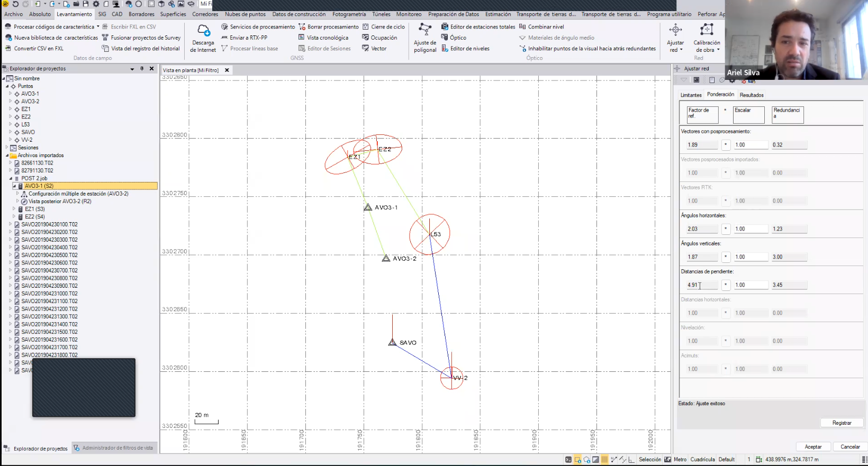This screenshot has height=466, width=868.
Task: Click Nueva biblioteca de características
Action: 51,38
